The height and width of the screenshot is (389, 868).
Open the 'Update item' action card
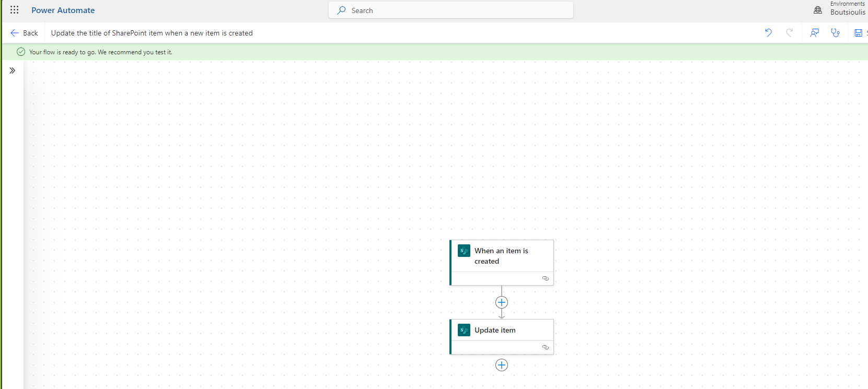(502, 337)
